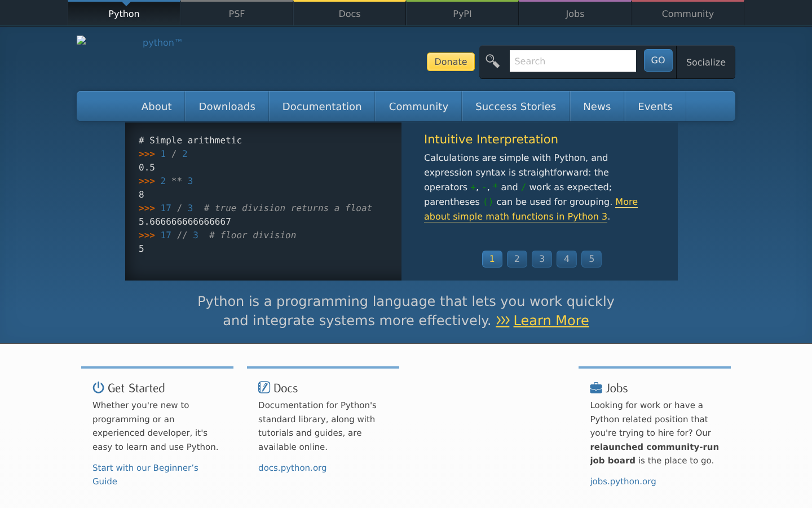
Task: Click the '# Simple arithmetic' code comment
Action: [x=190, y=141]
